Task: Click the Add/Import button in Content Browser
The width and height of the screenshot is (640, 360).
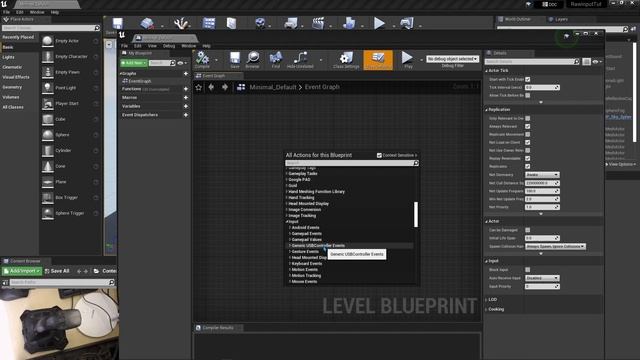Action: pyautogui.click(x=22, y=271)
